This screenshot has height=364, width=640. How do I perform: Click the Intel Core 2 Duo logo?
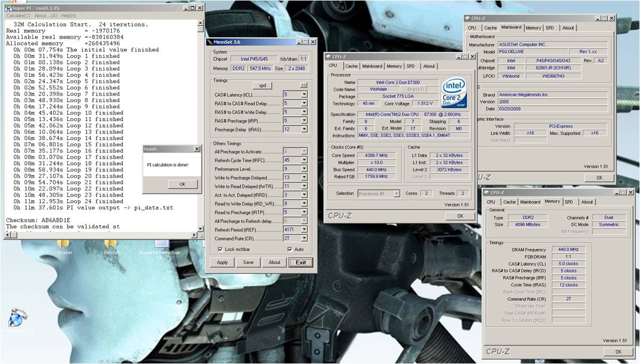click(454, 92)
